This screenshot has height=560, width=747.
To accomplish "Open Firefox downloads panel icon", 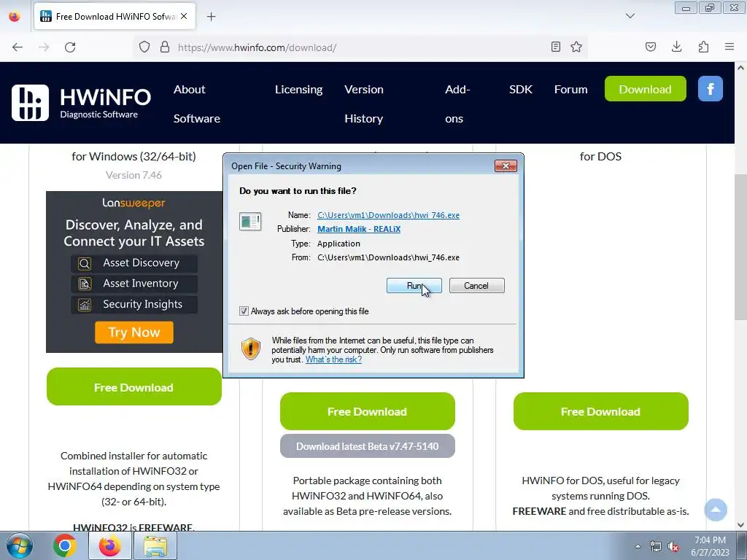I will (677, 47).
